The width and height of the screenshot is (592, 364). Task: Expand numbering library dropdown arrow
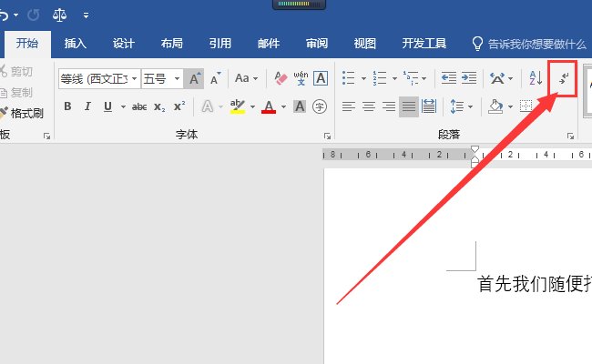point(394,79)
